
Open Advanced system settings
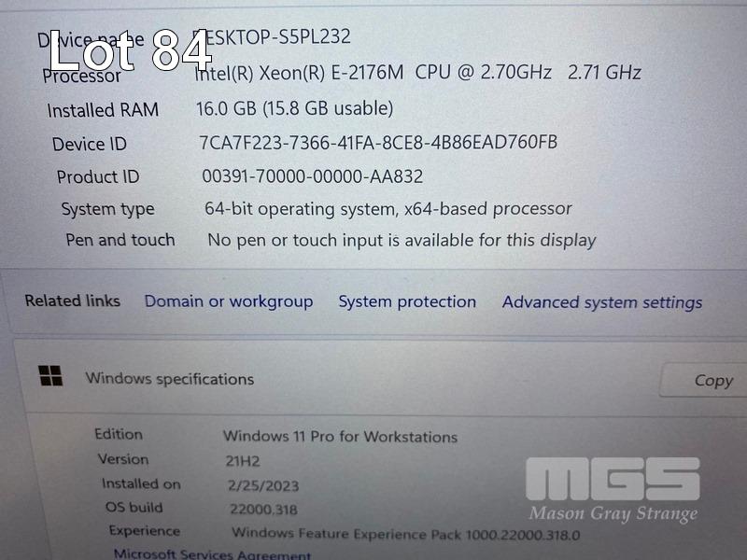602,302
